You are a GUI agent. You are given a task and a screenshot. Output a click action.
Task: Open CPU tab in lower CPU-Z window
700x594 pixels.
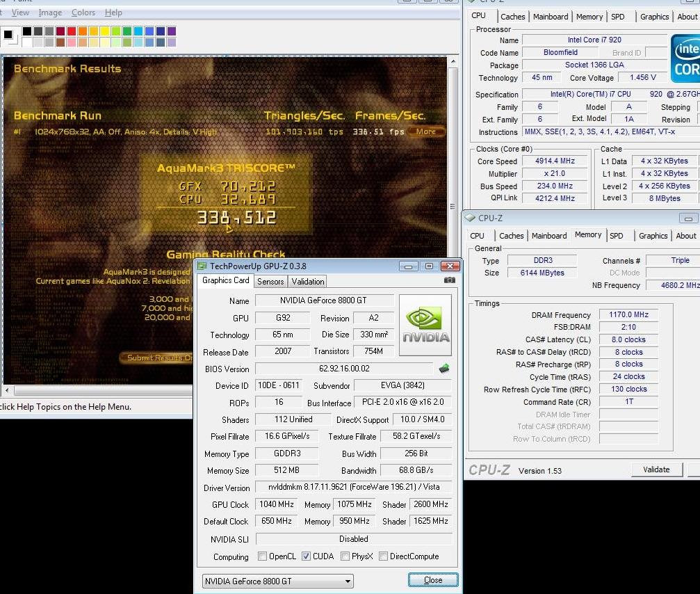click(x=477, y=236)
